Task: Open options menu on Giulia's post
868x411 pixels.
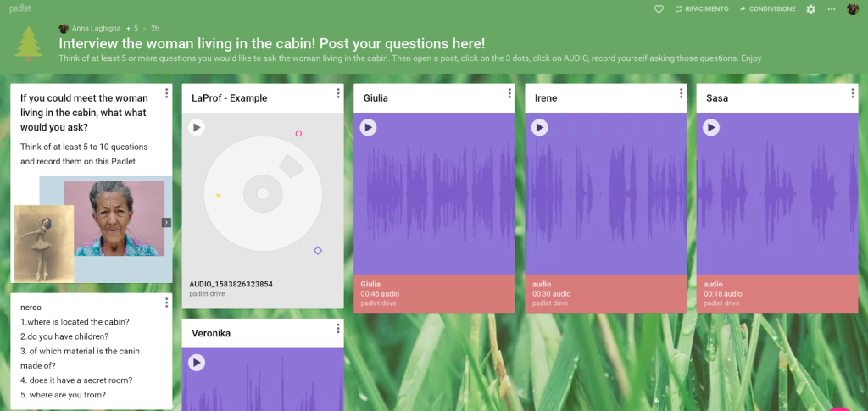Action: pos(509,93)
